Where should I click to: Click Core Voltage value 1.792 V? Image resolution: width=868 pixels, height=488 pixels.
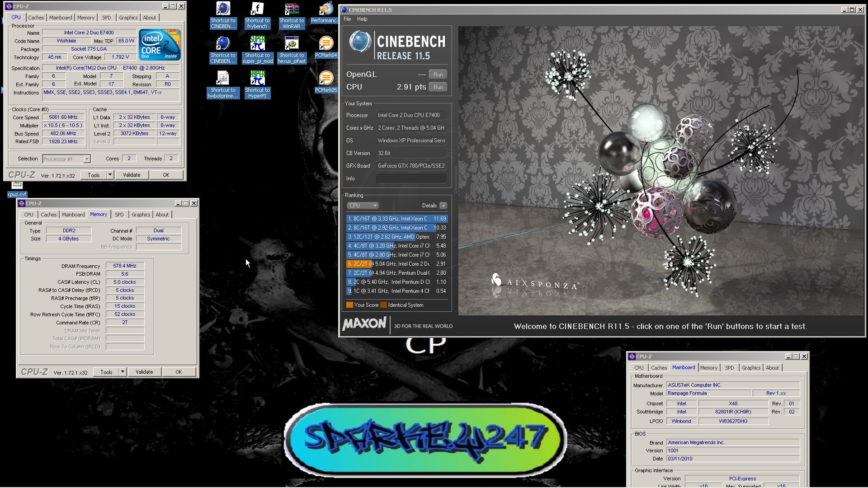point(120,57)
